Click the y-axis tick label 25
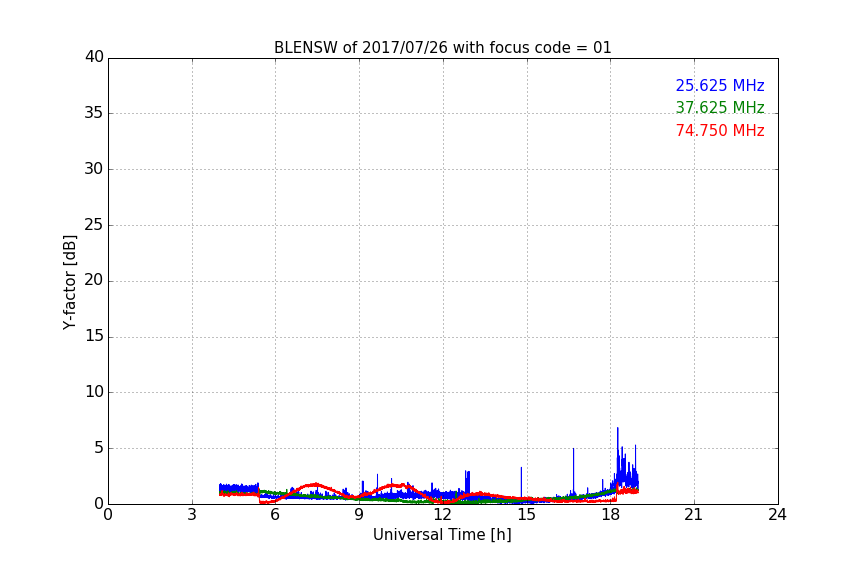This screenshot has width=864, height=576. click(x=94, y=224)
